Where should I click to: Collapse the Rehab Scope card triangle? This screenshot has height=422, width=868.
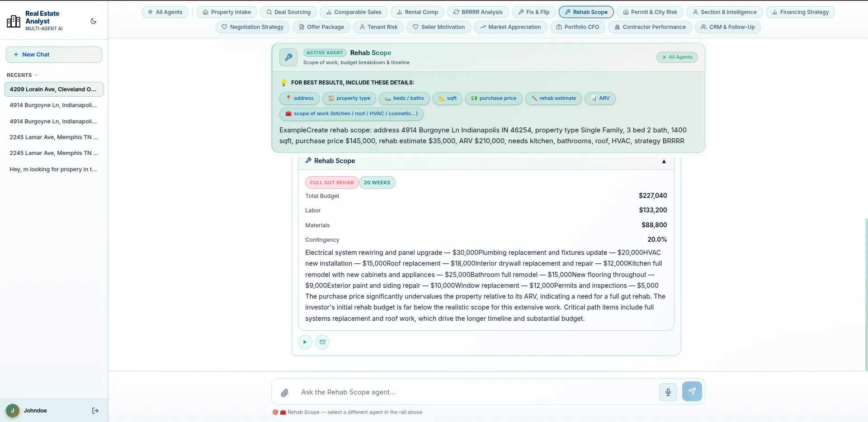(664, 161)
